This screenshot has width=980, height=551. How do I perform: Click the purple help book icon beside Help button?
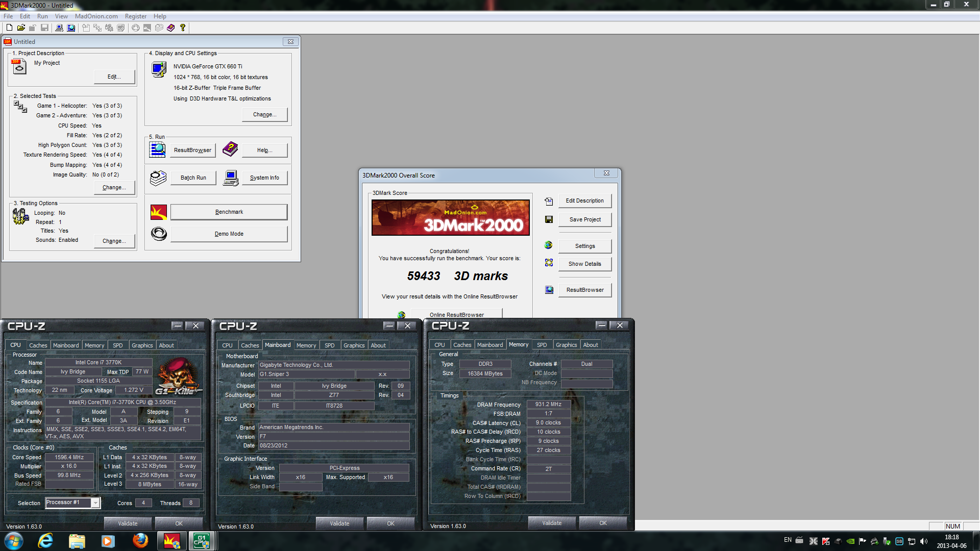(x=230, y=149)
